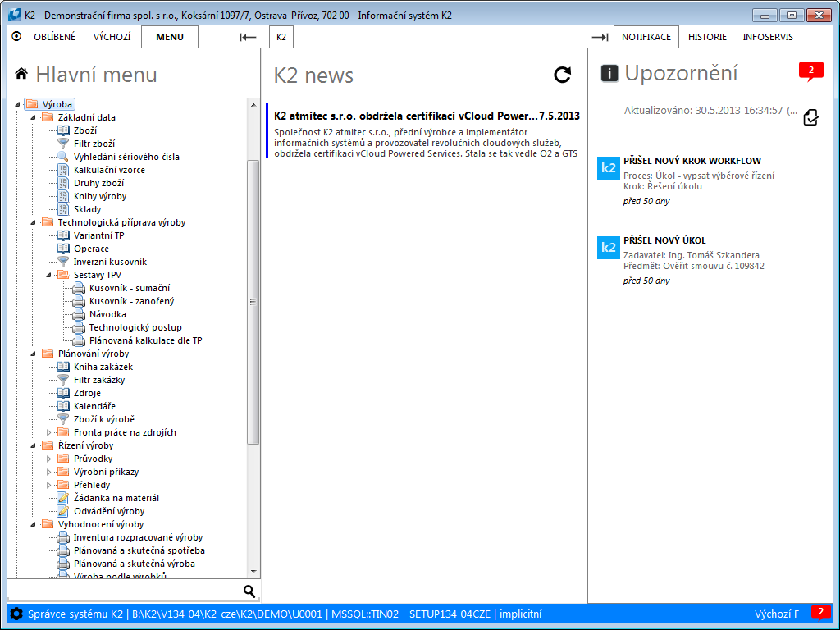The width and height of the screenshot is (840, 630).
Task: Collapse the Sestavy TPV folder
Action: (x=48, y=275)
